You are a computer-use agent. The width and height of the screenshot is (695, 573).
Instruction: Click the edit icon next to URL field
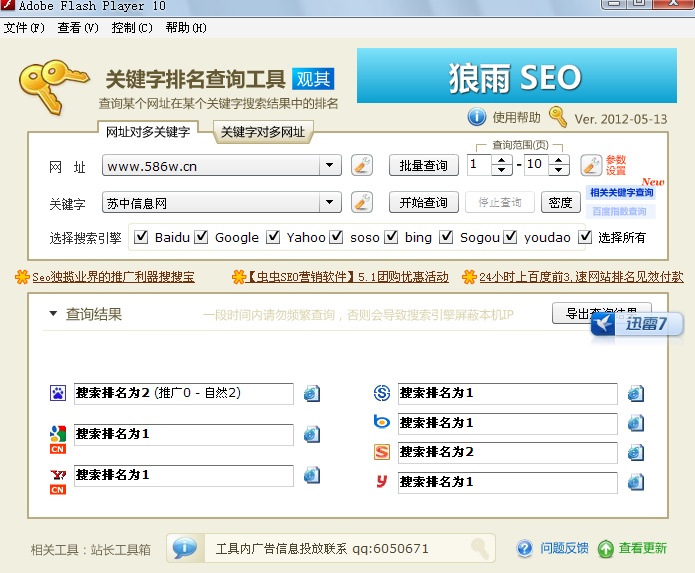click(x=362, y=166)
